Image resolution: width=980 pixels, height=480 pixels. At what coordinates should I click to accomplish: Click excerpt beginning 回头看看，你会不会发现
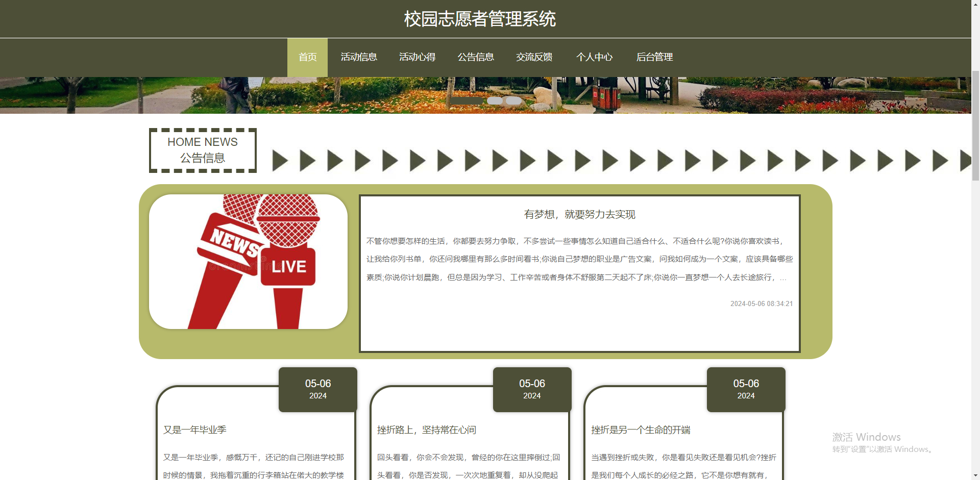(x=468, y=466)
